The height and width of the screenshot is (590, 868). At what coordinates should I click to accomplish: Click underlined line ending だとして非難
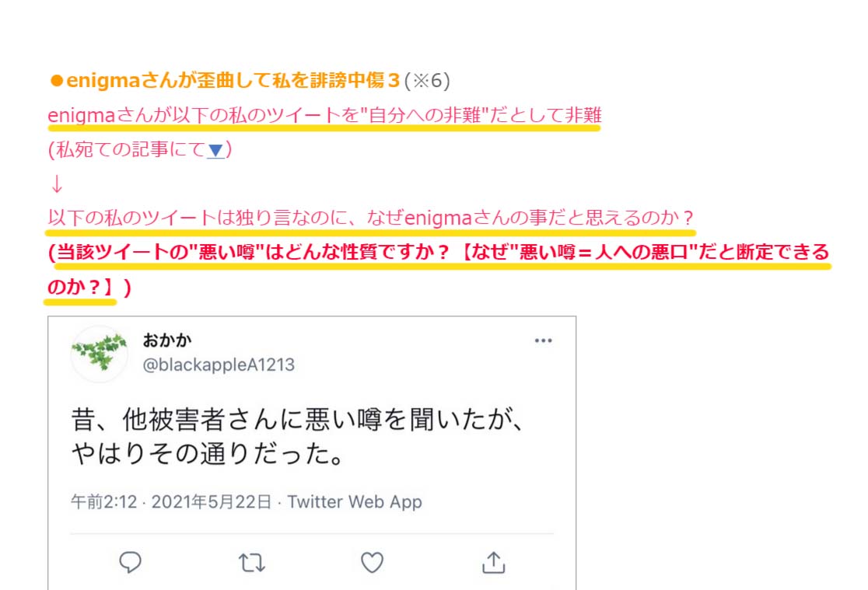pyautogui.click(x=324, y=116)
